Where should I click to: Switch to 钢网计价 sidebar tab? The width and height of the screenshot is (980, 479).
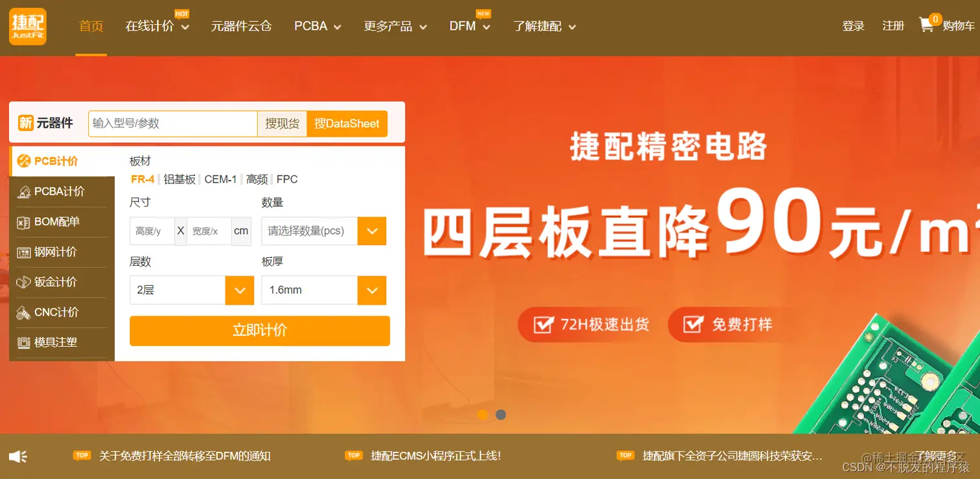pyautogui.click(x=62, y=252)
